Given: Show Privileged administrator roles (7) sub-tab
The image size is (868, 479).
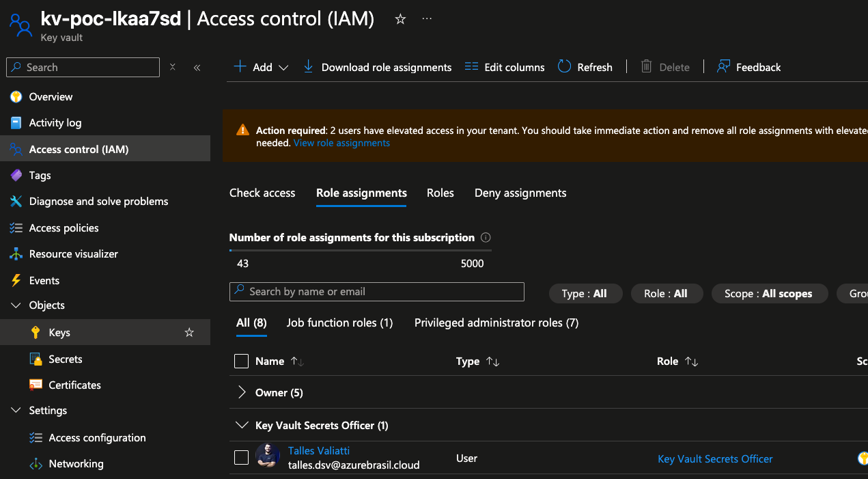Looking at the screenshot, I should point(496,323).
